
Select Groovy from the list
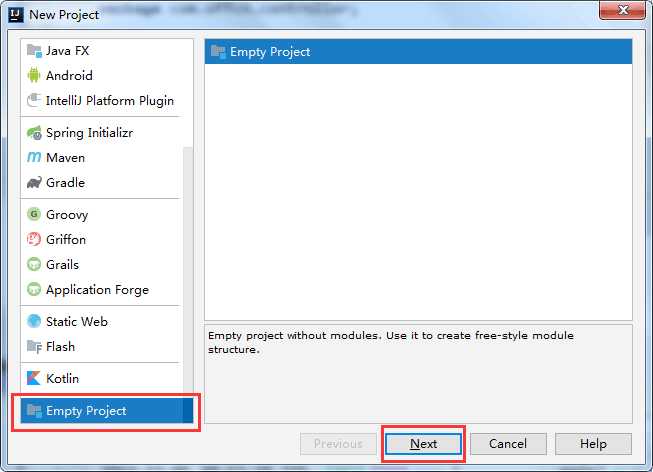pyautogui.click(x=101, y=215)
